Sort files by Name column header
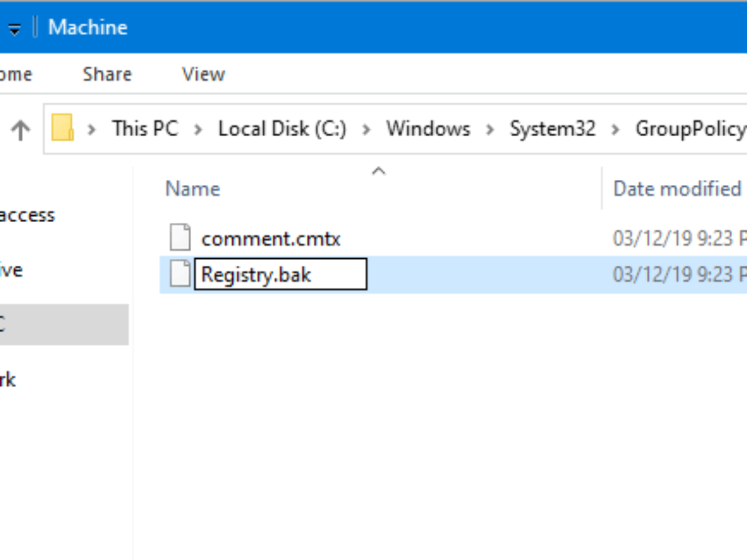Screen dimensions: 747x560 (192, 189)
